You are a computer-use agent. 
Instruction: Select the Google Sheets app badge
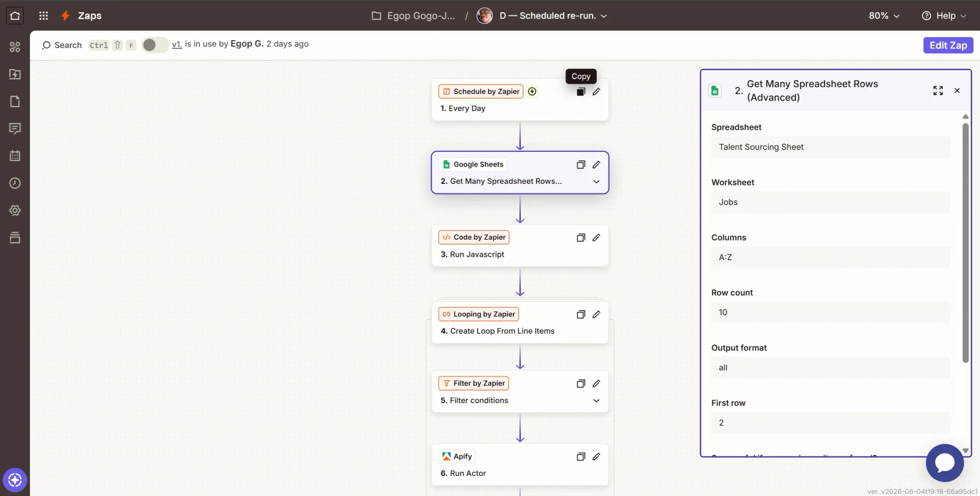click(x=473, y=165)
